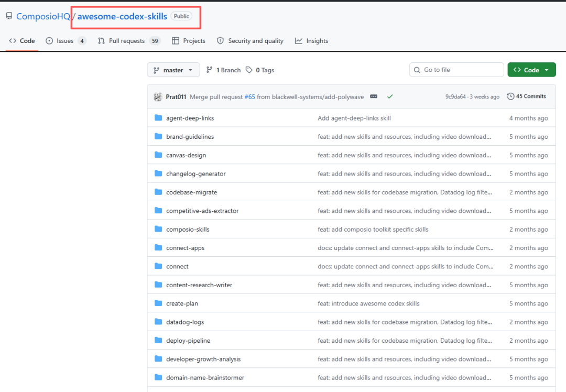Click the green commit status checkmark
Screen dimensions: 566x392
(x=390, y=97)
